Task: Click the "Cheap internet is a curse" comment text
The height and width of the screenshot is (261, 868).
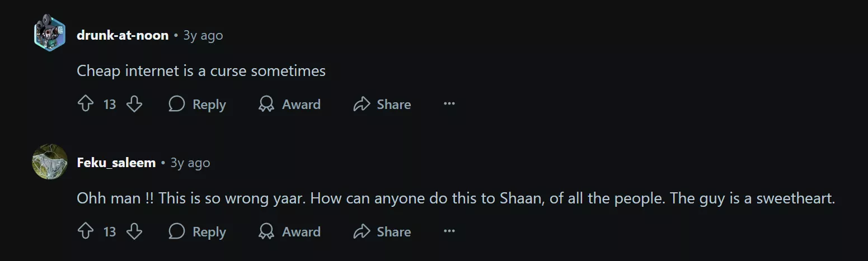Action: tap(201, 71)
